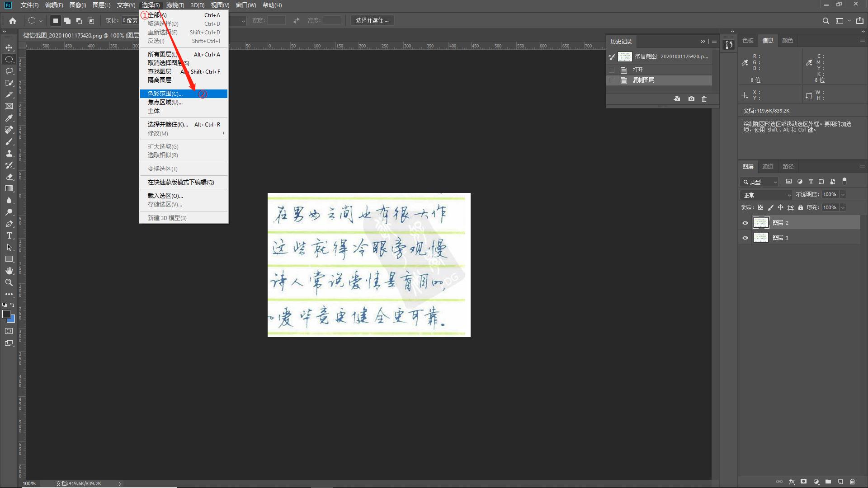This screenshot has height=488, width=868.
Task: Click the foreground color swatch
Action: coord(6,314)
